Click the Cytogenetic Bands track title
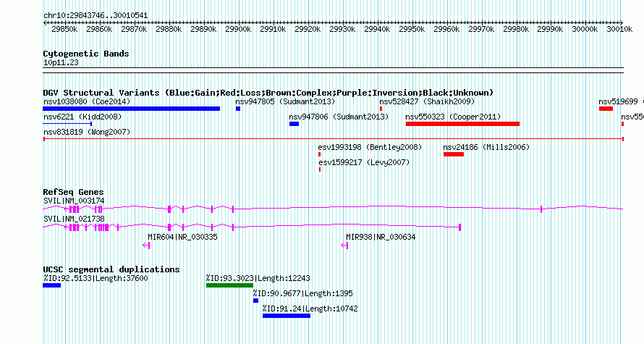 (86, 54)
